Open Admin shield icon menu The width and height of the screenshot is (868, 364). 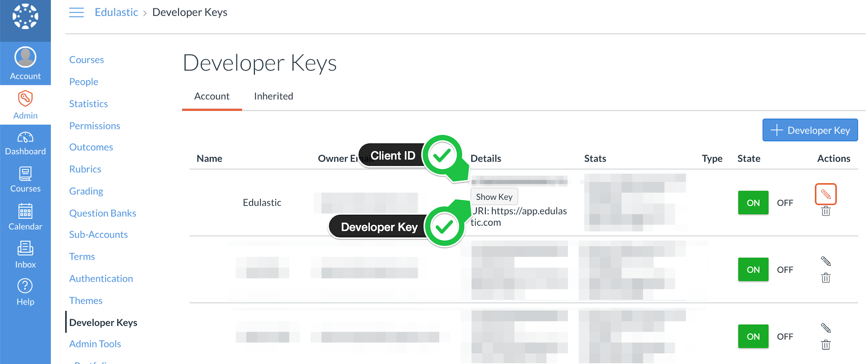pos(25,105)
